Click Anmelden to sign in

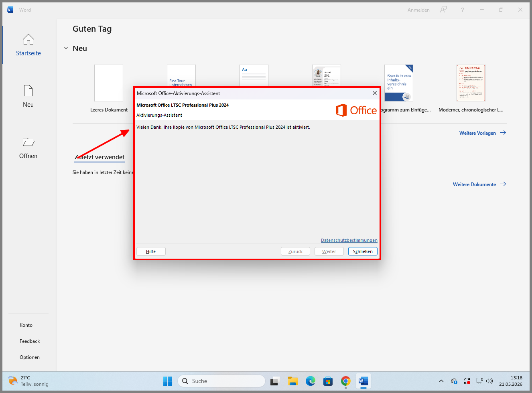pyautogui.click(x=418, y=10)
